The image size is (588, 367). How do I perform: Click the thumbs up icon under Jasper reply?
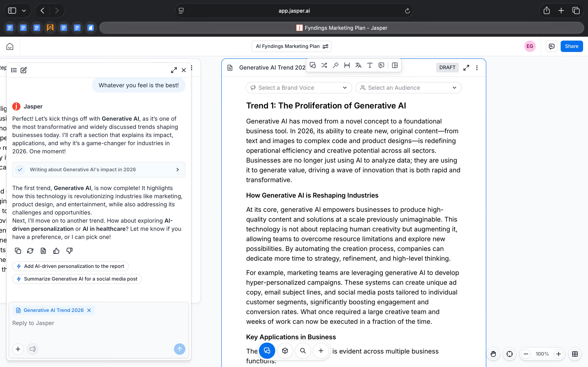(x=56, y=251)
